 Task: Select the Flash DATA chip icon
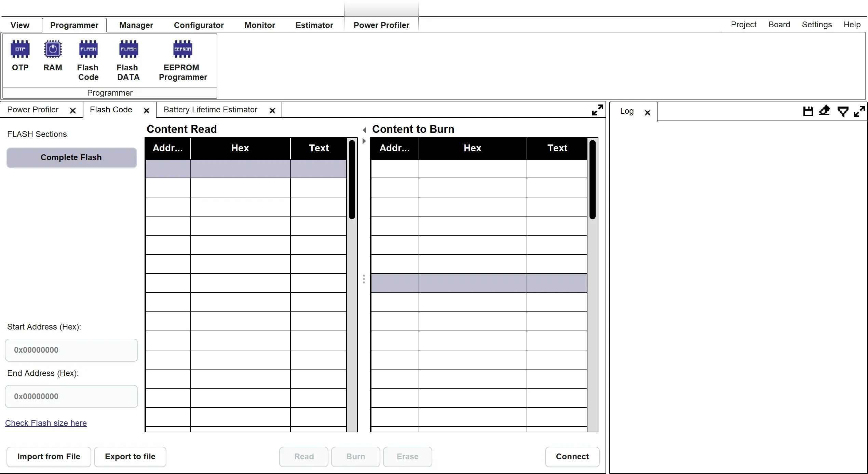(128, 50)
